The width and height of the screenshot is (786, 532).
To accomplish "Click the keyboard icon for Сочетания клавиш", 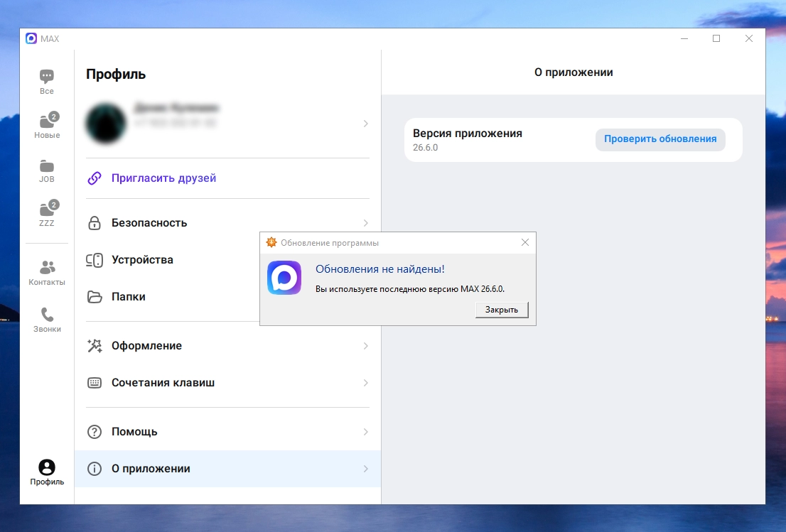I will tap(95, 383).
